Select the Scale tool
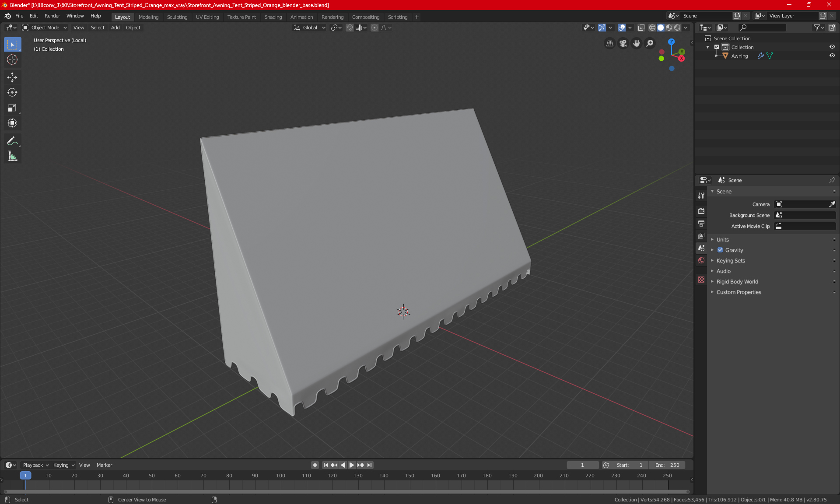840x504 pixels. point(12,108)
